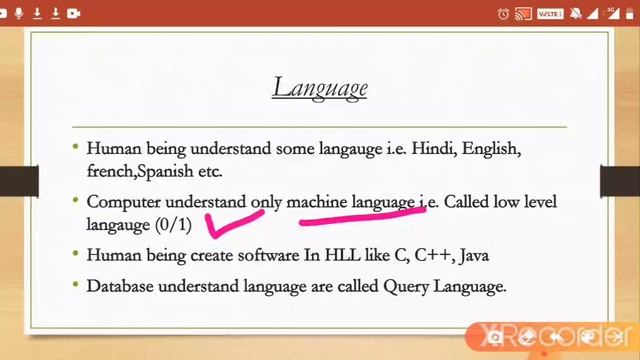This screenshot has height=360, width=640.
Task: Click the line "Human being create software In HLL"
Action: tap(224, 256)
